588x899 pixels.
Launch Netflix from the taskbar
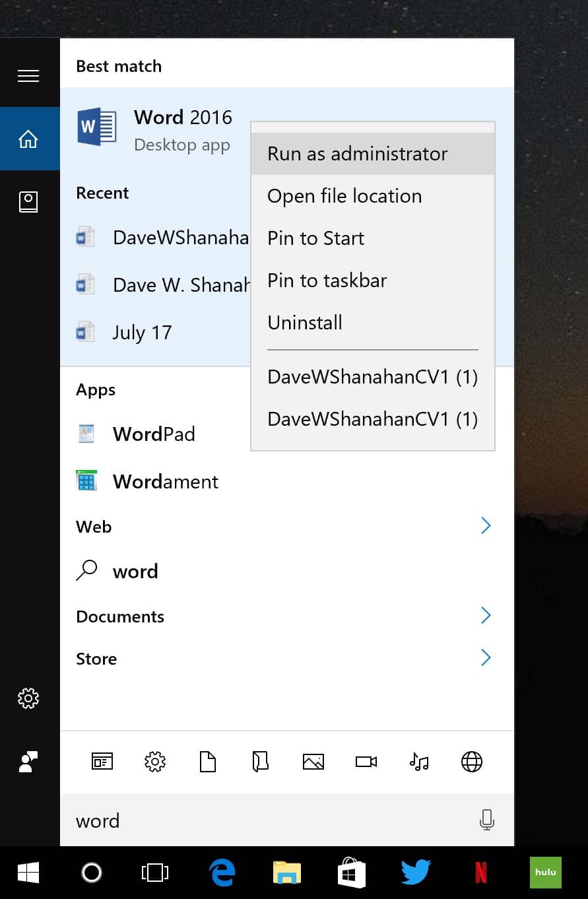click(481, 873)
